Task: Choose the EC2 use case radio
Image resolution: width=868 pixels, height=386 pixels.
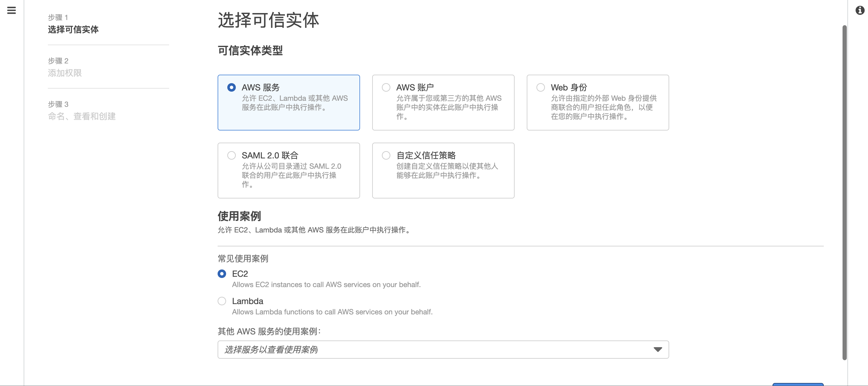Action: [222, 274]
